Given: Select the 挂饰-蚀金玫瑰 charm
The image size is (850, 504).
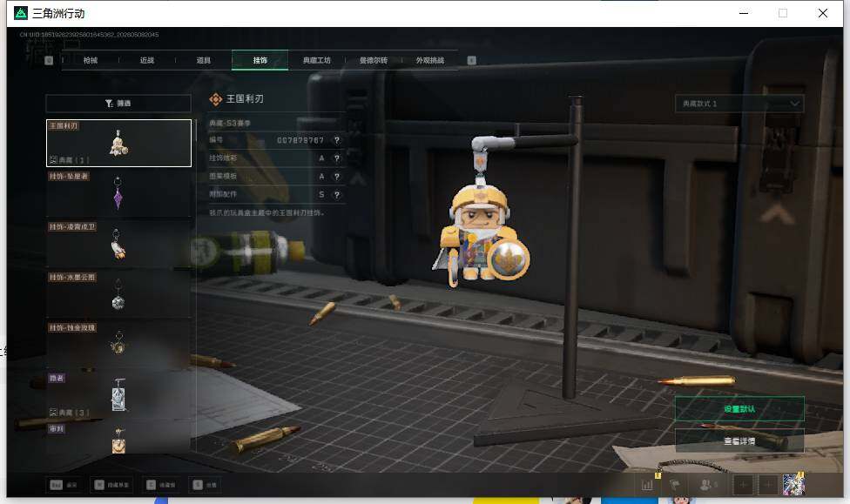Looking at the screenshot, I should [x=118, y=344].
